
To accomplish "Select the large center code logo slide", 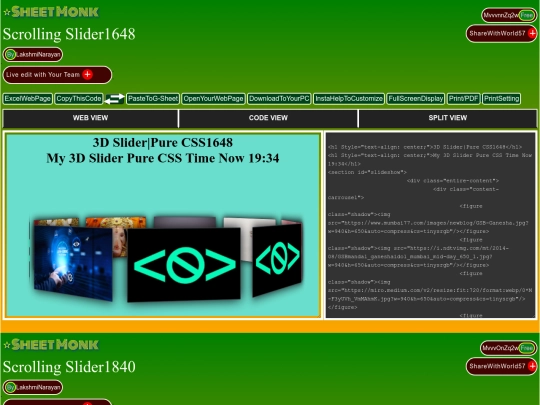I will (184, 265).
